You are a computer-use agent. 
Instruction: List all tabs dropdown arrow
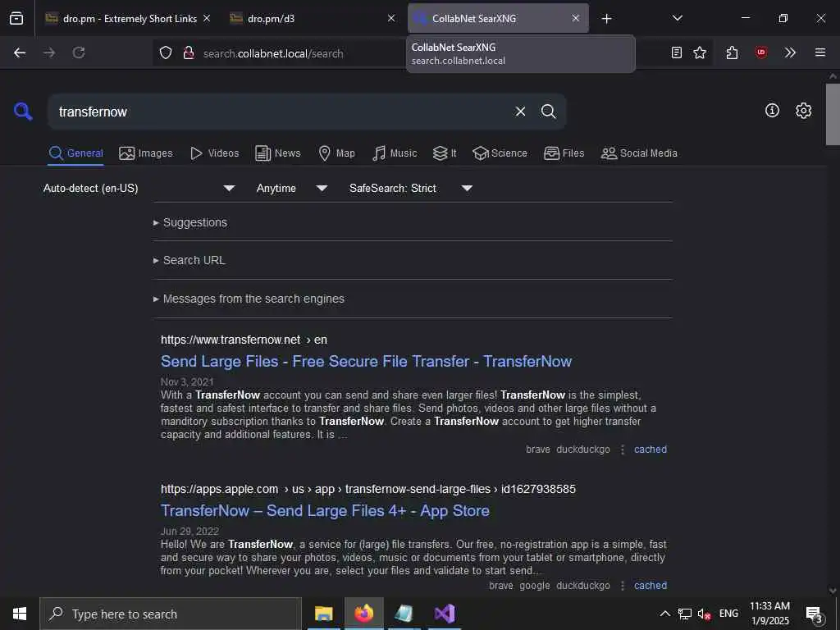click(x=677, y=18)
